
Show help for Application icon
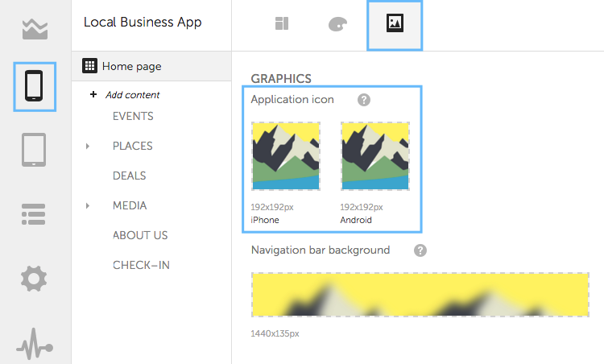coord(364,100)
